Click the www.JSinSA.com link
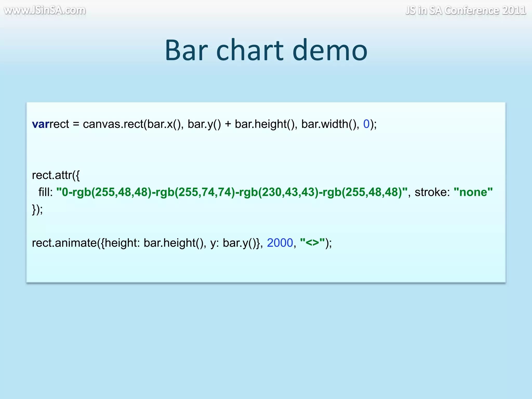Screen dimensions: 532x399 click(45, 10)
